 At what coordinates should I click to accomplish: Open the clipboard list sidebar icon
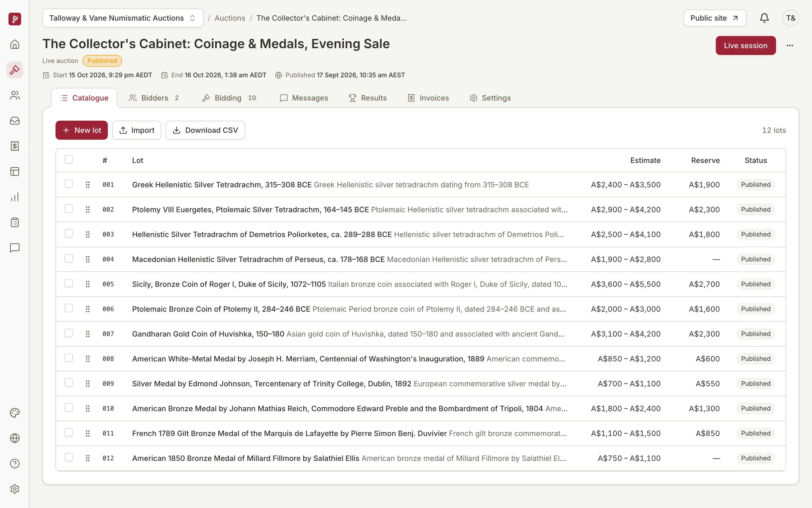(x=15, y=223)
